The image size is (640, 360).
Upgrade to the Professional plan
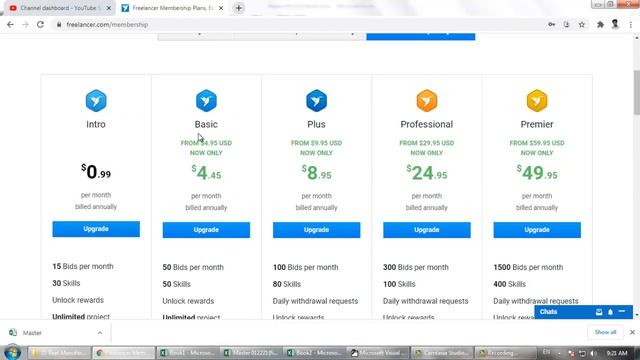[x=427, y=230]
